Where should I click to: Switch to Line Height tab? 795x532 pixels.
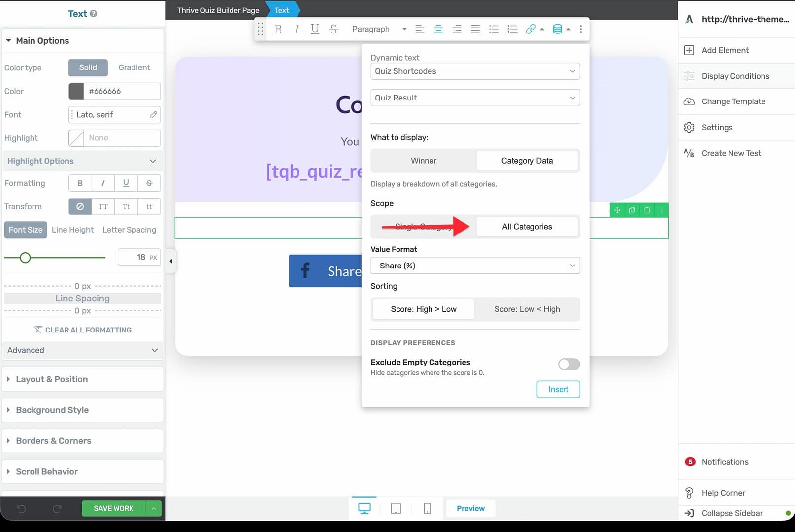(72, 230)
